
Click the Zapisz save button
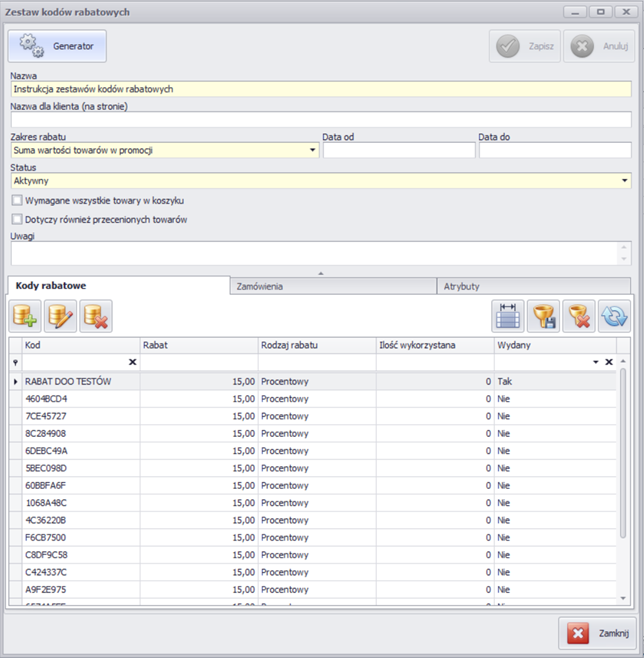point(524,46)
